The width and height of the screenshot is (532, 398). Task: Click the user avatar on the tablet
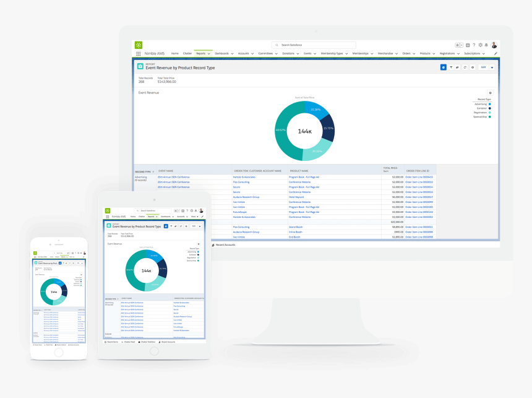pos(201,210)
